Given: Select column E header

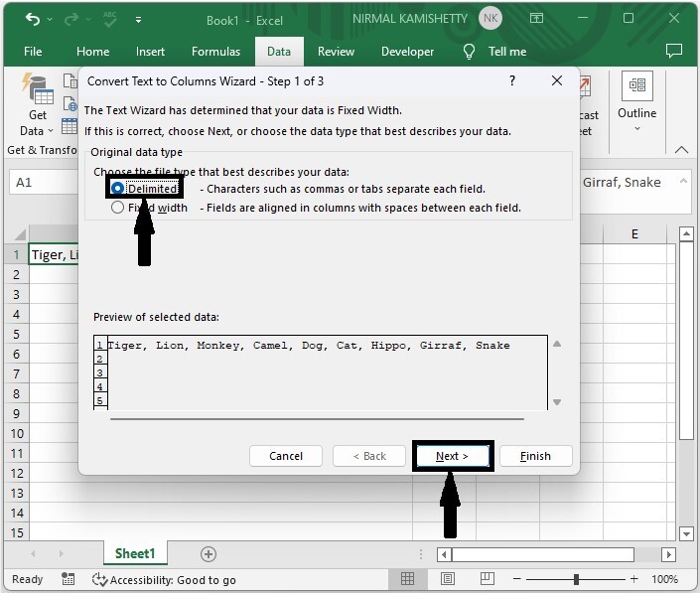Looking at the screenshot, I should click(634, 234).
